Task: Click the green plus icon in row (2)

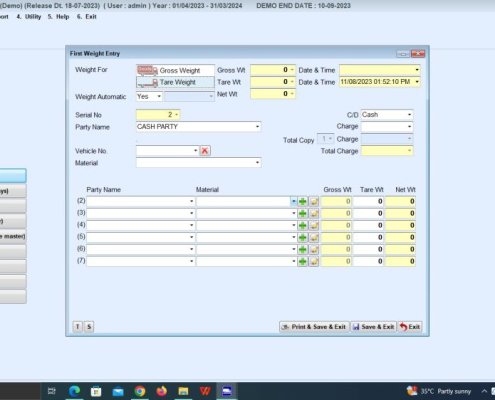Action: [302, 201]
